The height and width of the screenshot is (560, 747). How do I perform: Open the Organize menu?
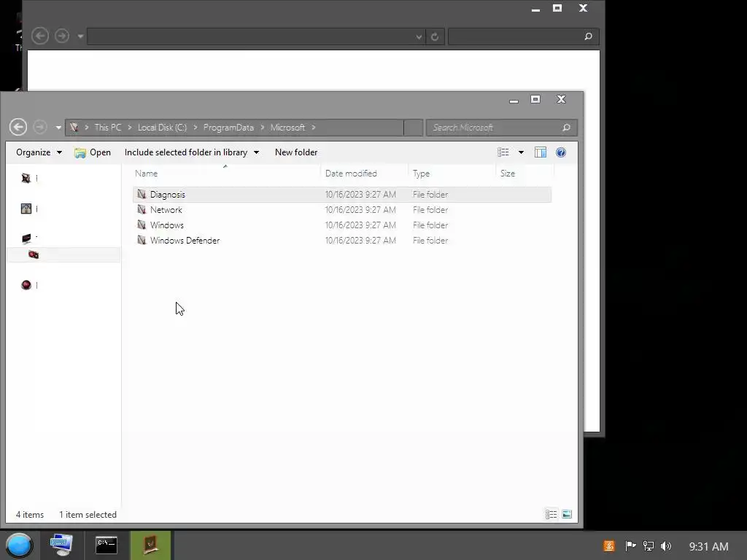click(39, 152)
